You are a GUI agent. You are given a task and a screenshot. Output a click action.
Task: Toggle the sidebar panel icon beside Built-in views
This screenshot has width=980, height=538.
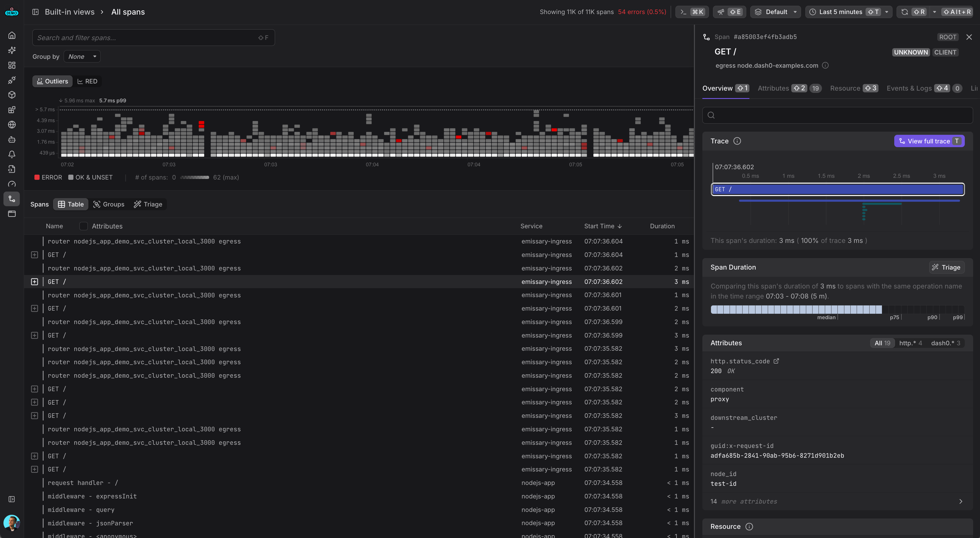click(x=35, y=12)
